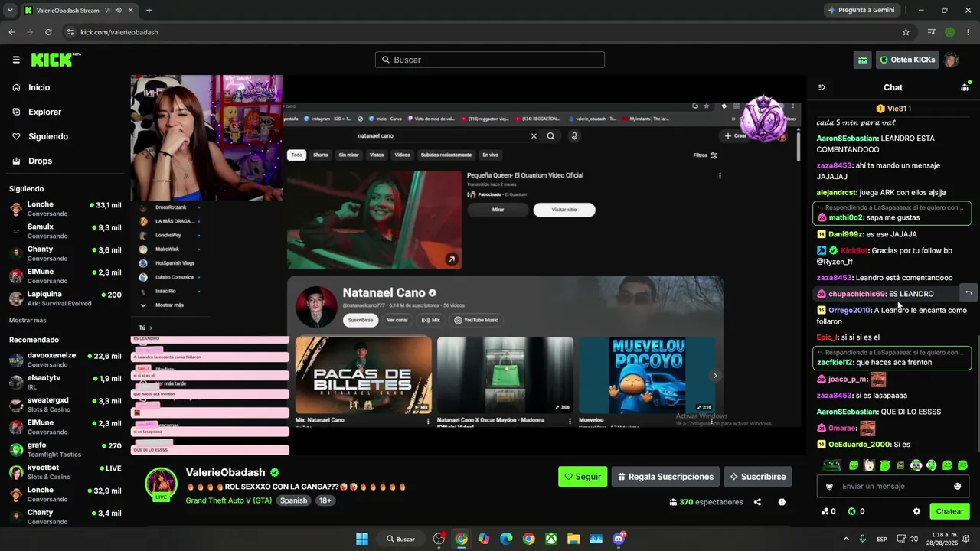The image size is (980, 551).
Task: Click username Orrego2010 in chat
Action: [x=849, y=310]
